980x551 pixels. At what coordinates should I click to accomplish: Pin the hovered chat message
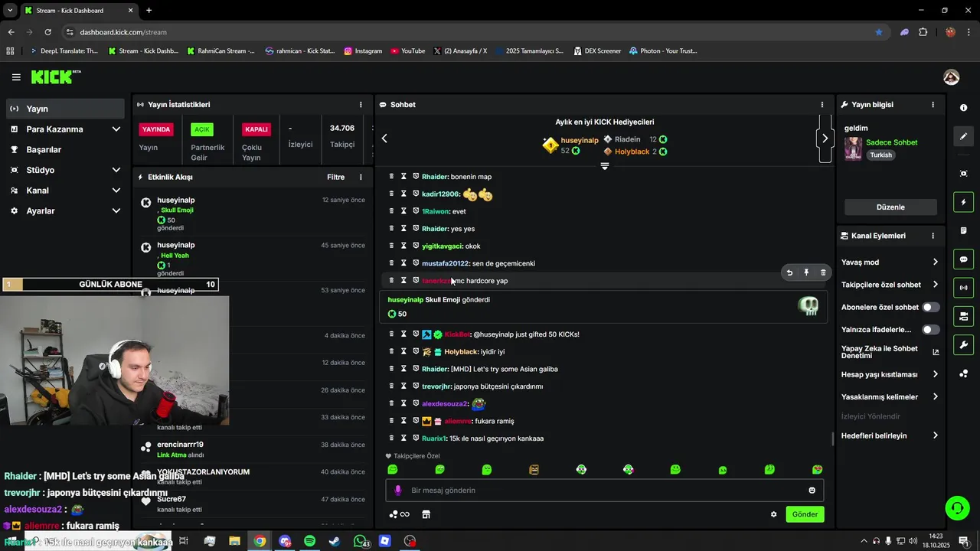click(806, 272)
